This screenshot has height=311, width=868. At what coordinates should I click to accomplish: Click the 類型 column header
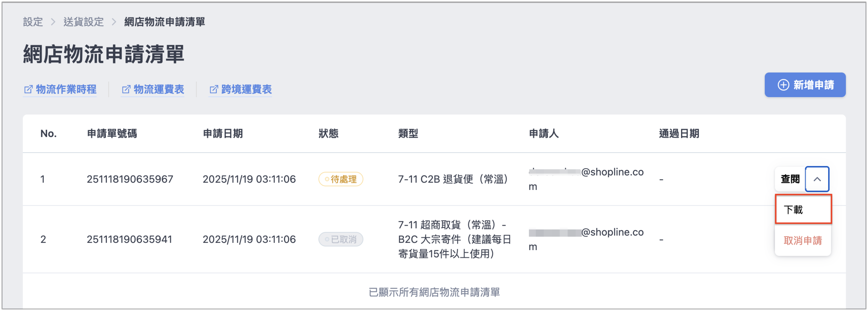point(408,134)
